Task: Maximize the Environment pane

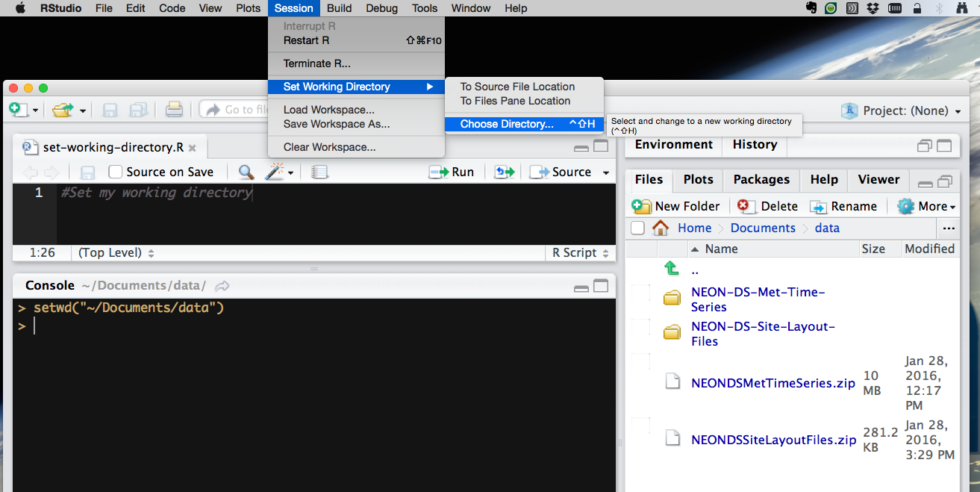Action: coord(944,146)
